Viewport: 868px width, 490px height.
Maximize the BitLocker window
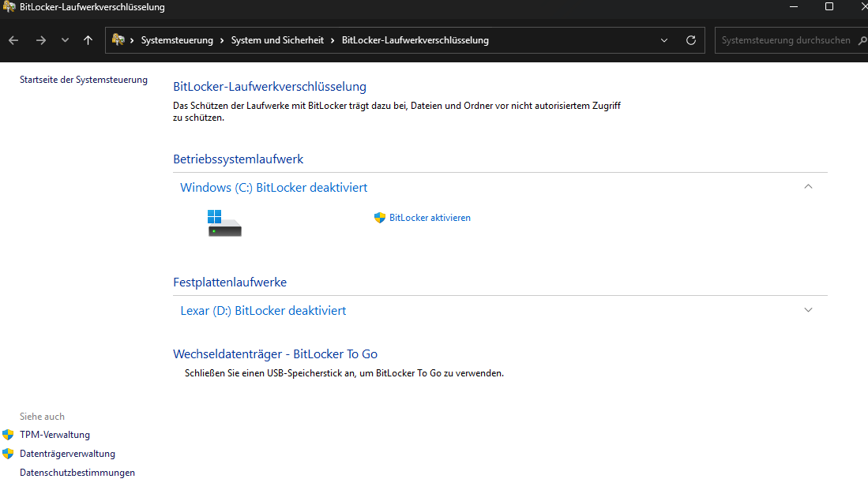tap(829, 6)
